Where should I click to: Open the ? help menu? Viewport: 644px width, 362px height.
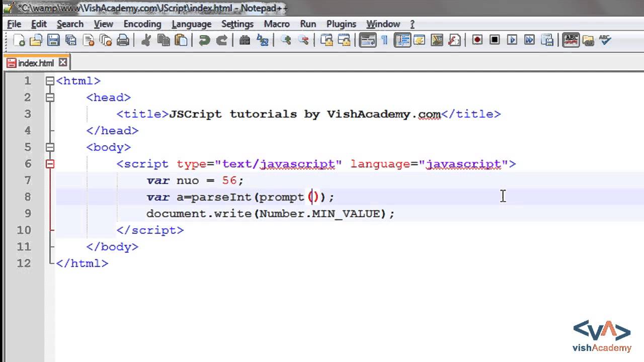[x=412, y=24]
